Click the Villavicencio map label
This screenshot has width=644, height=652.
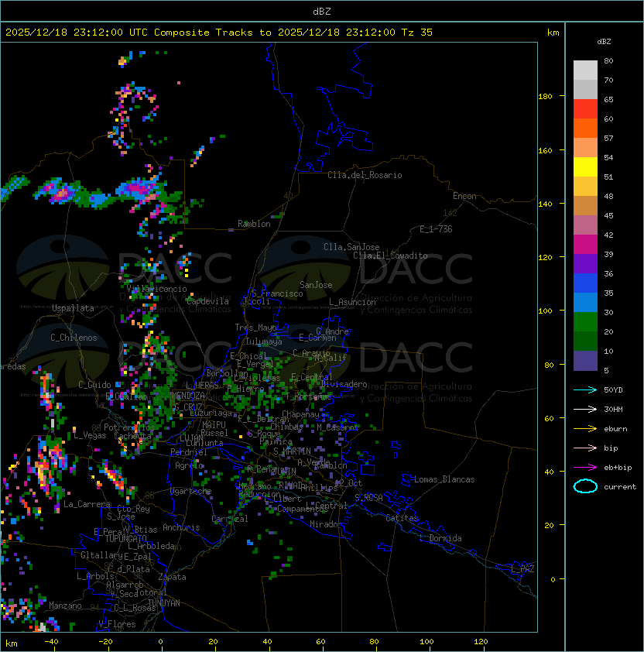pyautogui.click(x=156, y=289)
